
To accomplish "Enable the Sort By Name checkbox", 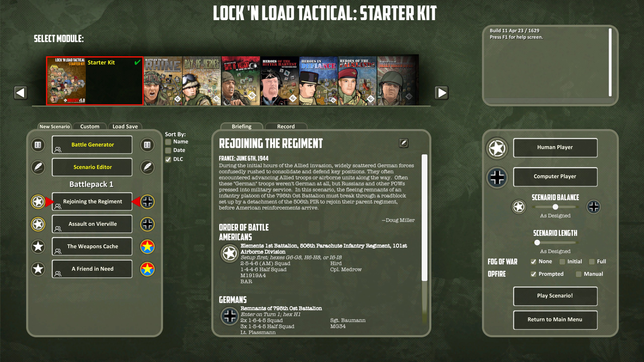I will pyautogui.click(x=168, y=142).
